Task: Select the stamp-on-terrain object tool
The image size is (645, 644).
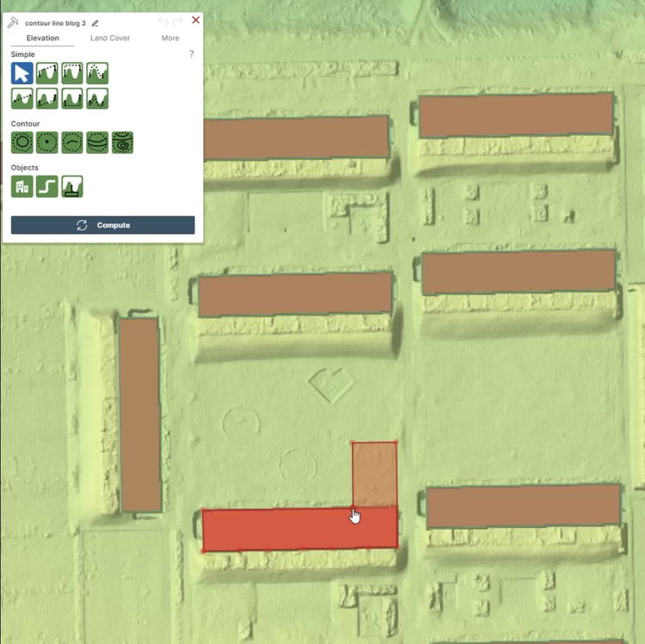Action: [72, 187]
